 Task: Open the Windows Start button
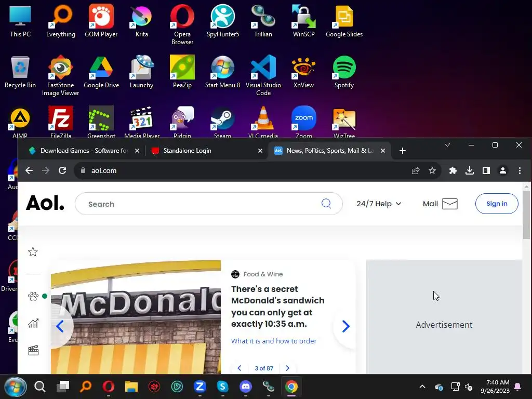tap(15, 387)
